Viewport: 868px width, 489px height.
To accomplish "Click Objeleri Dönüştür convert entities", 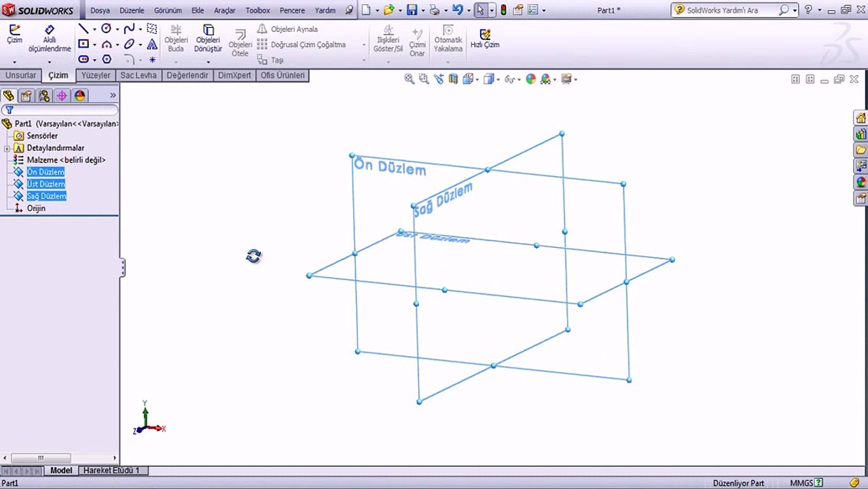I will point(208,39).
